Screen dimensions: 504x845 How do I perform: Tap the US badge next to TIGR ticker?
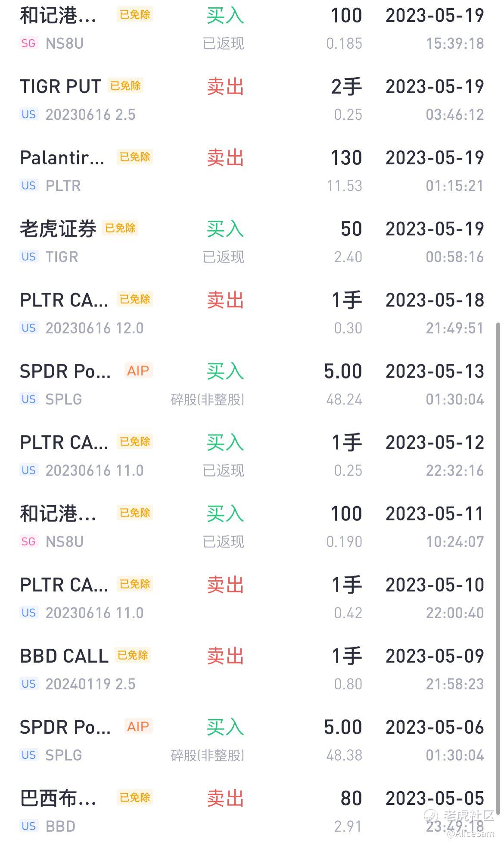pyautogui.click(x=29, y=257)
